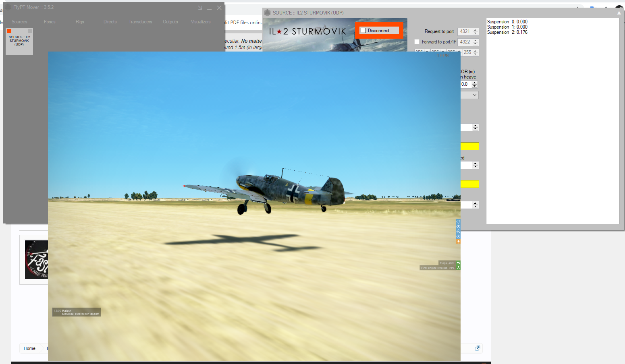Click the Request to port field showing 4321
Image resolution: width=625 pixels, height=364 pixels.
click(465, 31)
